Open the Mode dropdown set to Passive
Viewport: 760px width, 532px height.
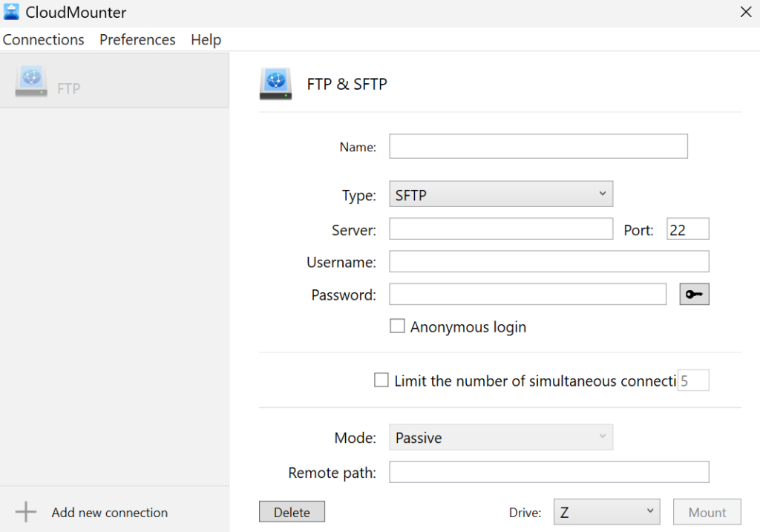click(501, 438)
